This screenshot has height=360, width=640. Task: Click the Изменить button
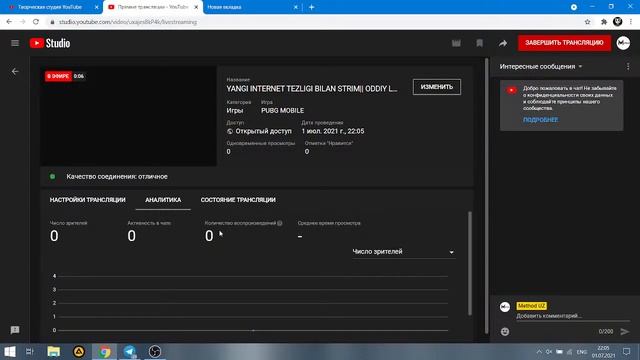[437, 87]
